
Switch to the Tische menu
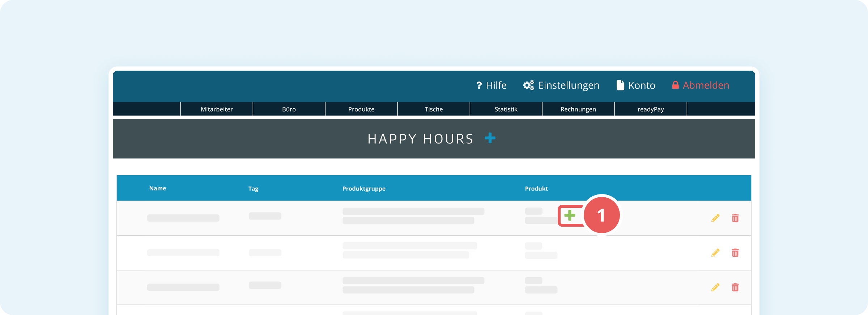click(x=434, y=109)
